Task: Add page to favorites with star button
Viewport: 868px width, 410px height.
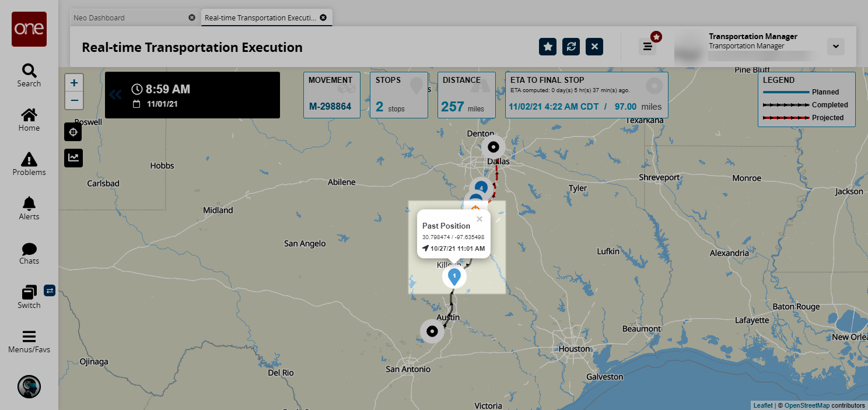Action: [x=548, y=47]
